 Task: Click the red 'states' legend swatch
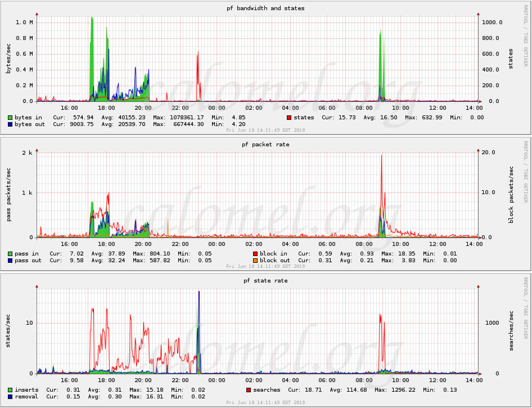tap(289, 118)
